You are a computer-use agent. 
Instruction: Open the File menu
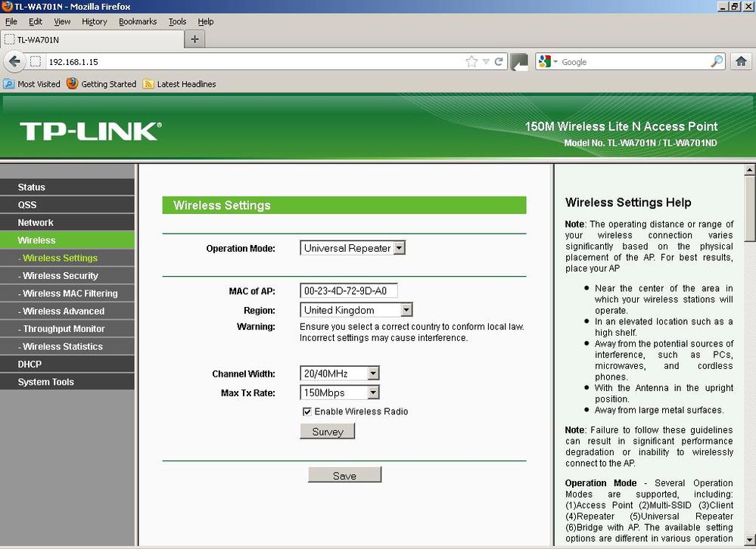pos(11,22)
